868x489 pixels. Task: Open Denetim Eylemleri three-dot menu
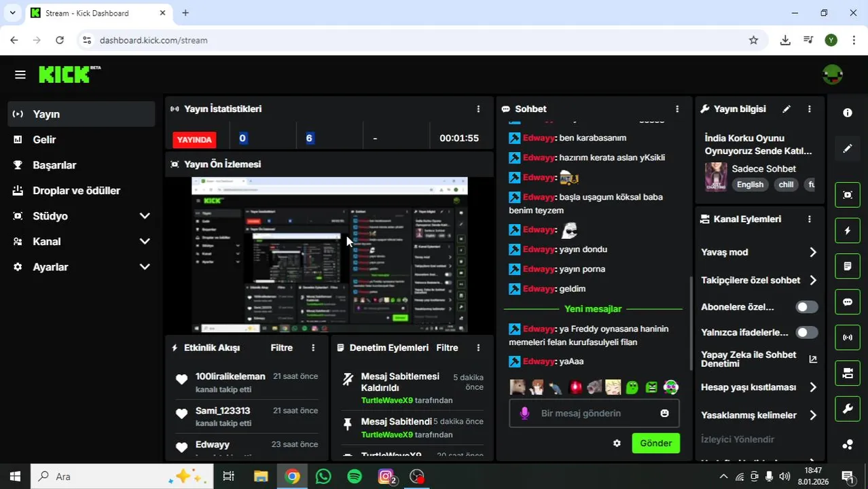click(x=478, y=348)
